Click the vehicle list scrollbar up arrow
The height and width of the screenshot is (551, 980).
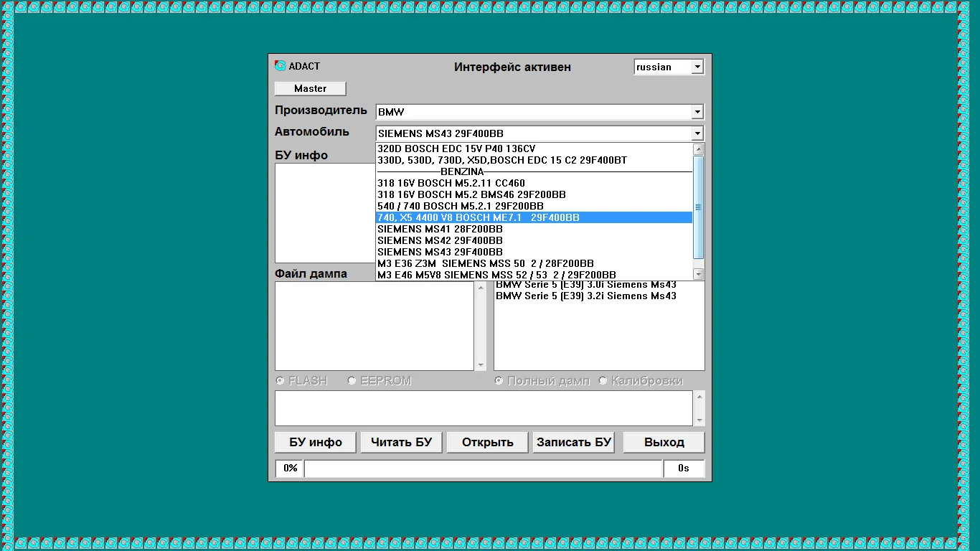click(699, 149)
